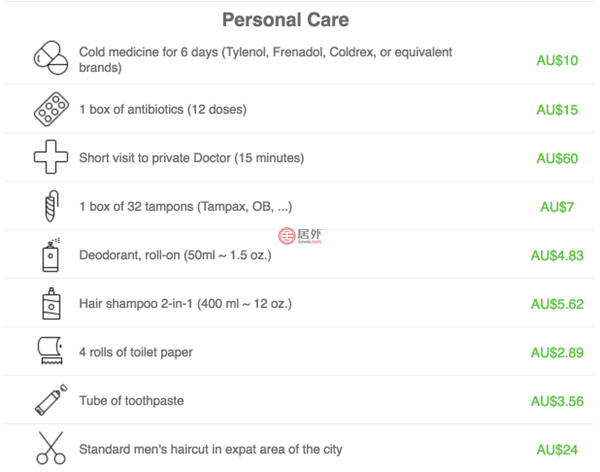The width and height of the screenshot is (600, 472).
Task: Click the 'Hair shampoo 2-in-1' label
Action: [185, 304]
